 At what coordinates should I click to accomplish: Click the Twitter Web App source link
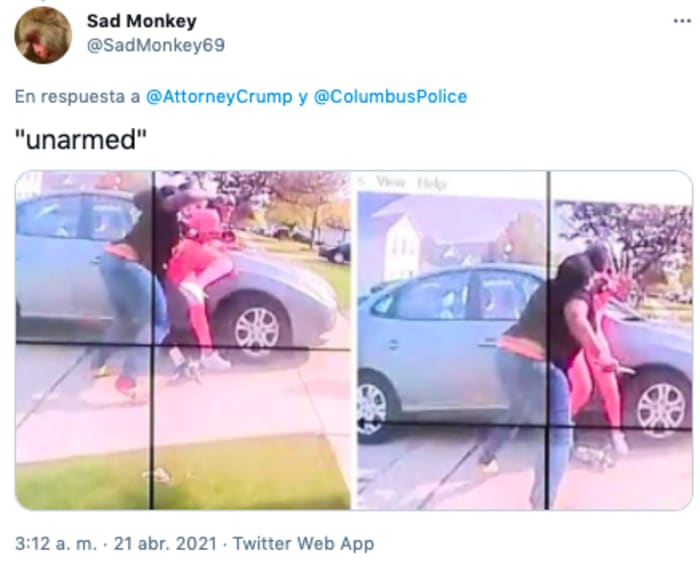(x=304, y=544)
